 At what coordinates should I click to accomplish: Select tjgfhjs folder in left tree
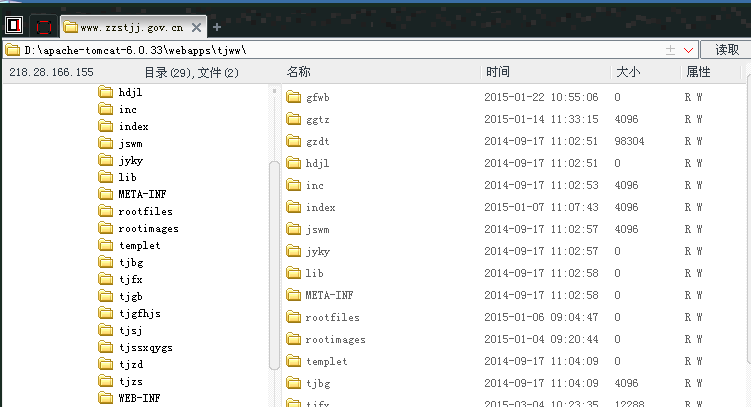click(129, 313)
